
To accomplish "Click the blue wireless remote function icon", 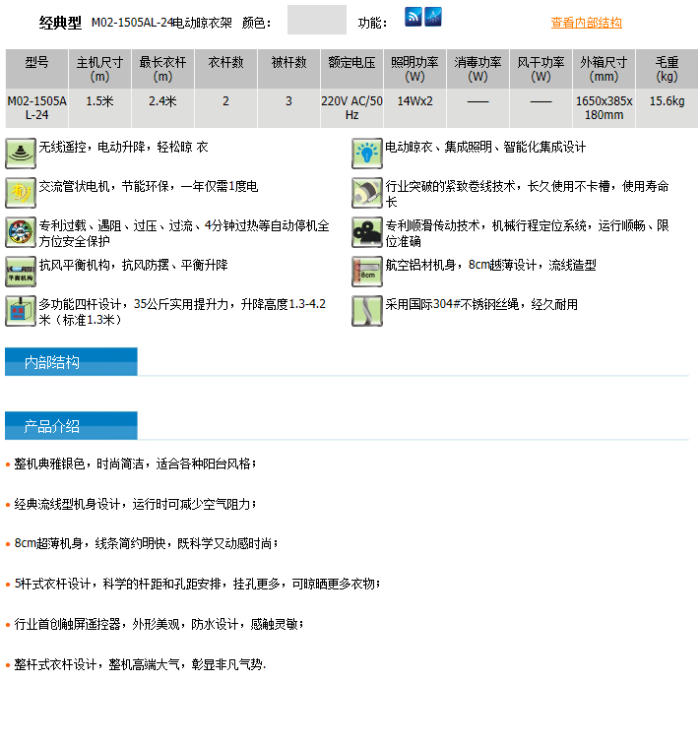I will pos(414,17).
